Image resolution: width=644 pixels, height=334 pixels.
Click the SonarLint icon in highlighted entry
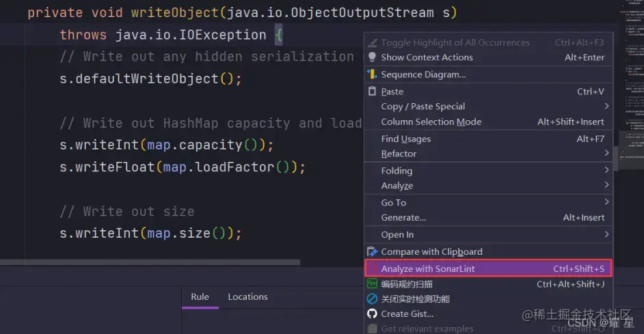[x=372, y=268]
